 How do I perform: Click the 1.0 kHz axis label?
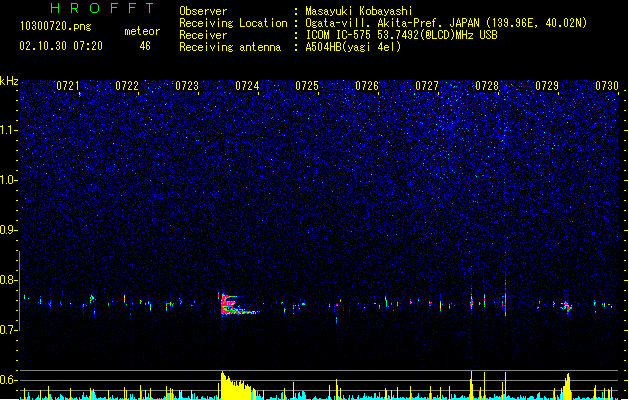[8, 180]
